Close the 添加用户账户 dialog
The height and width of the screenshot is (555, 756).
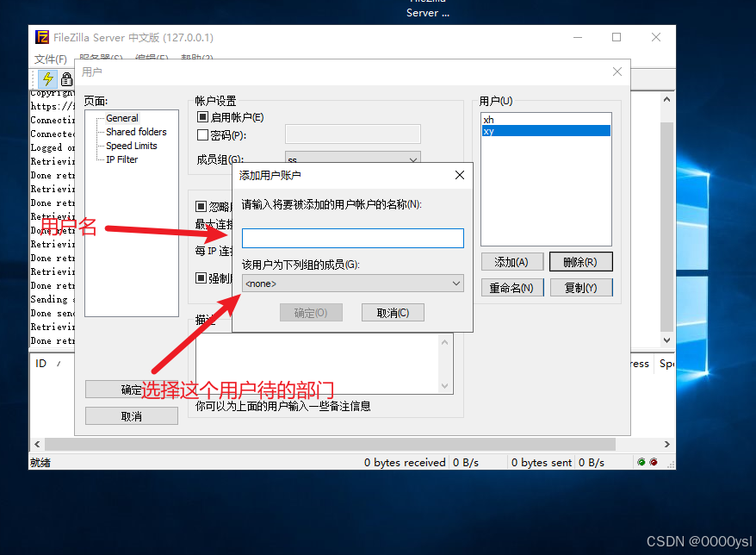[x=460, y=175]
